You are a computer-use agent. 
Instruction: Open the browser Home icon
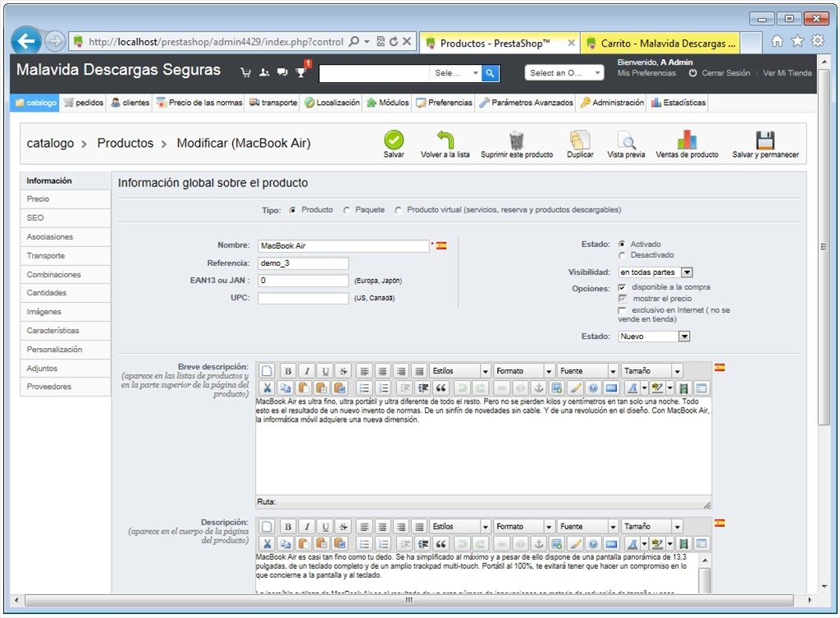778,41
